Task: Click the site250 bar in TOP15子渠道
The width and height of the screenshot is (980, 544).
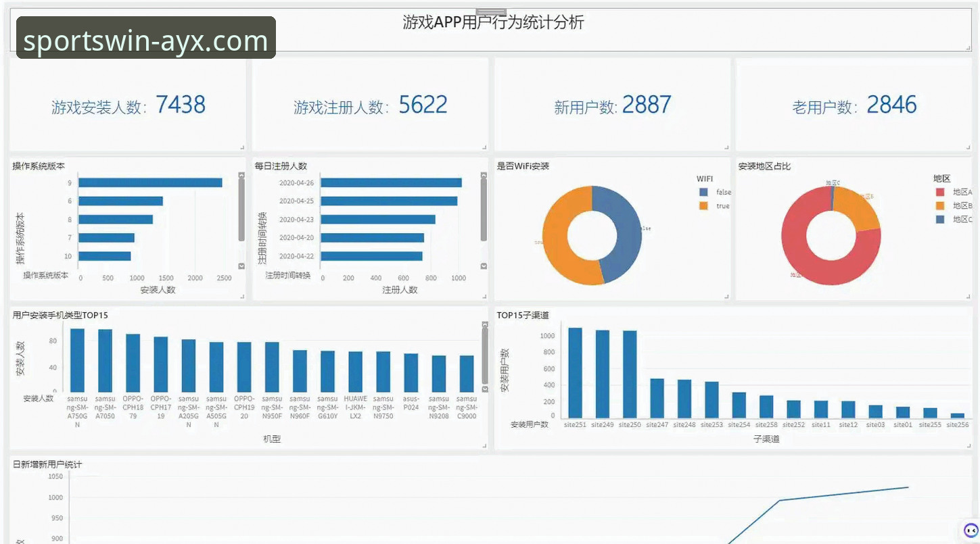Action: 630,374
